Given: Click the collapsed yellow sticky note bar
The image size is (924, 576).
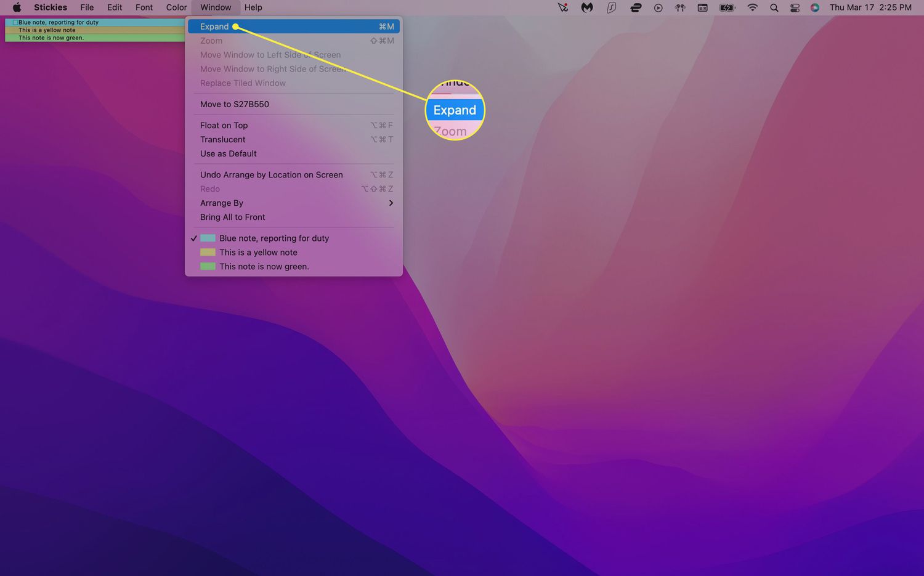Looking at the screenshot, I should (x=92, y=30).
